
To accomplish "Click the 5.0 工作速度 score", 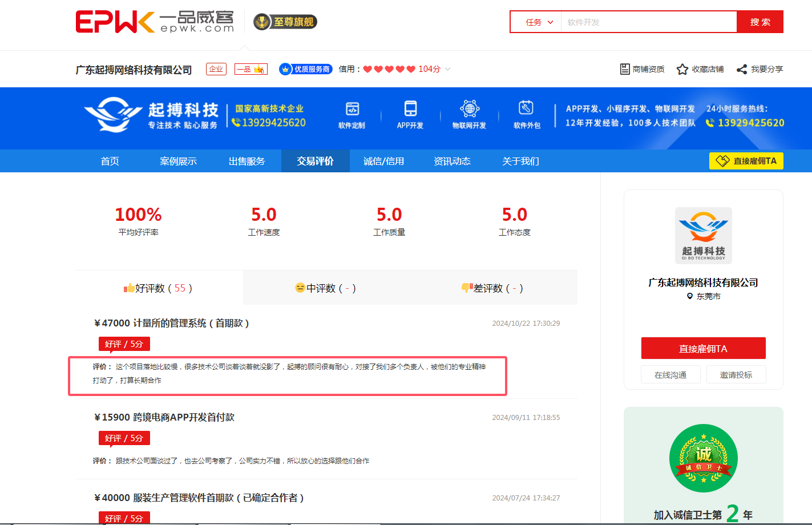I will [264, 215].
